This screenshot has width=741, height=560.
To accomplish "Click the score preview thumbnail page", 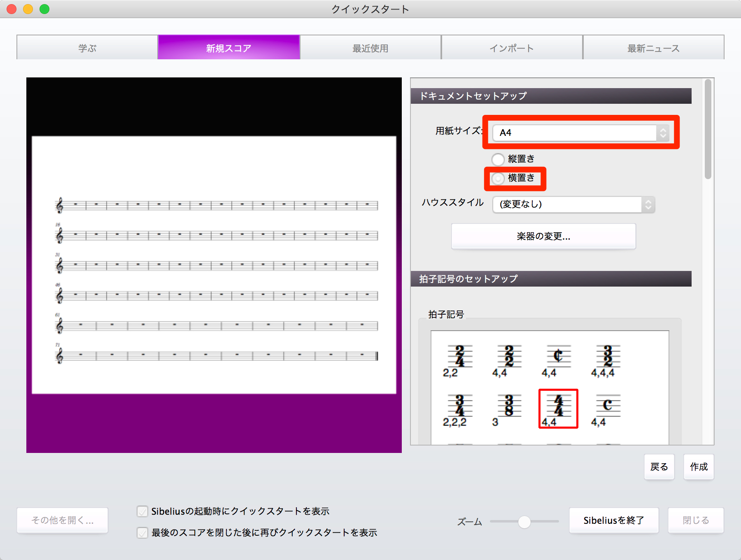I will (x=214, y=265).
